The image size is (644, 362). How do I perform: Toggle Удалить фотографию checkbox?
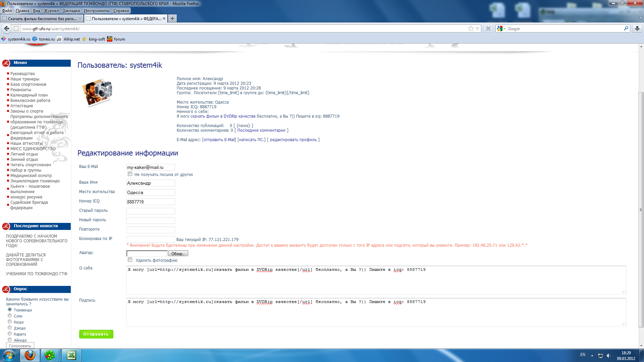coord(130,260)
